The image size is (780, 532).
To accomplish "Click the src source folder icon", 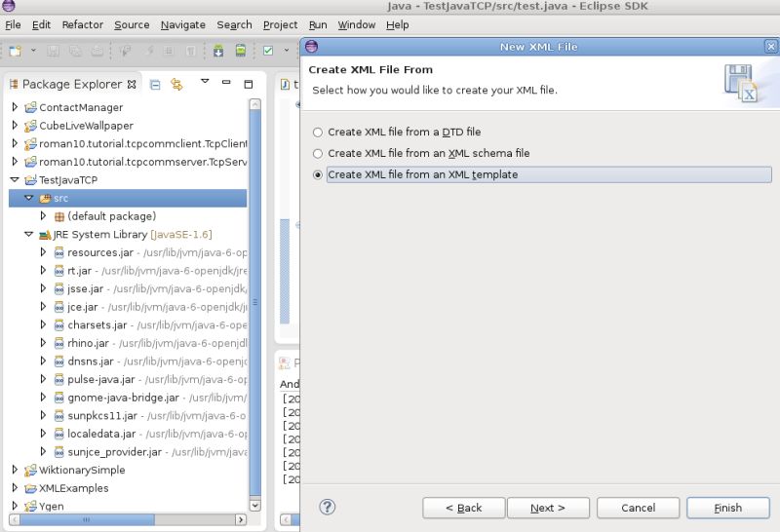I will tap(45, 199).
